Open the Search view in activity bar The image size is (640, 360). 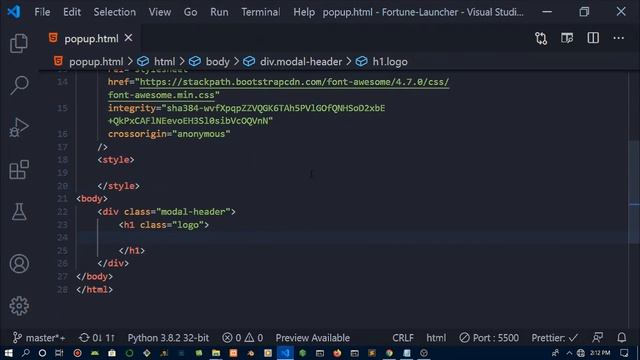[x=19, y=85]
